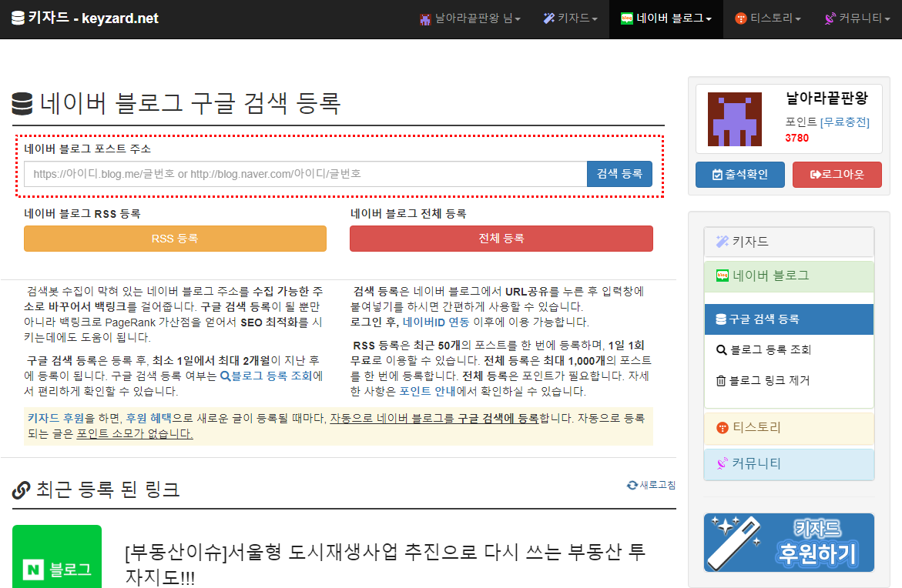The width and height of the screenshot is (902, 588).
Task: Click the purple avatar icon in navbar
Action: click(425, 19)
